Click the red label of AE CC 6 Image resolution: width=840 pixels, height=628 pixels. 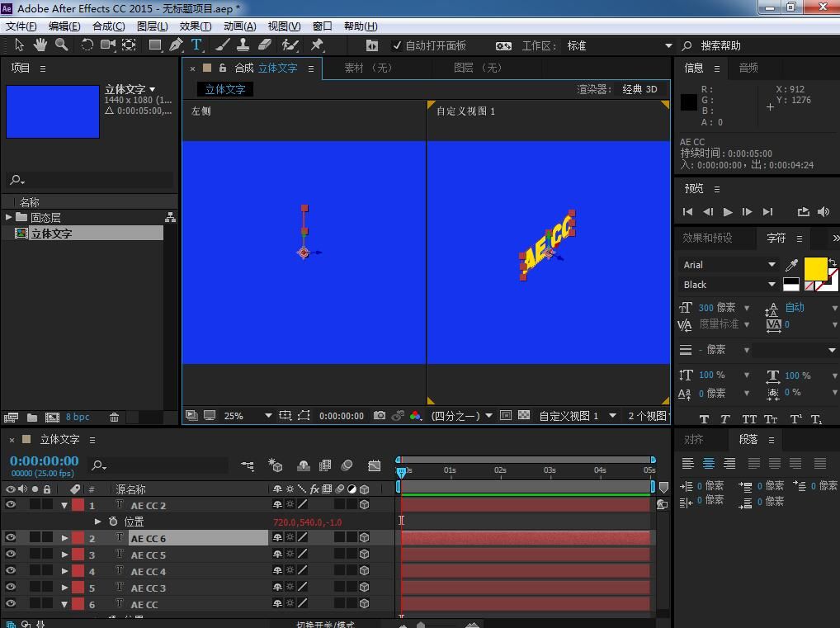coord(78,537)
